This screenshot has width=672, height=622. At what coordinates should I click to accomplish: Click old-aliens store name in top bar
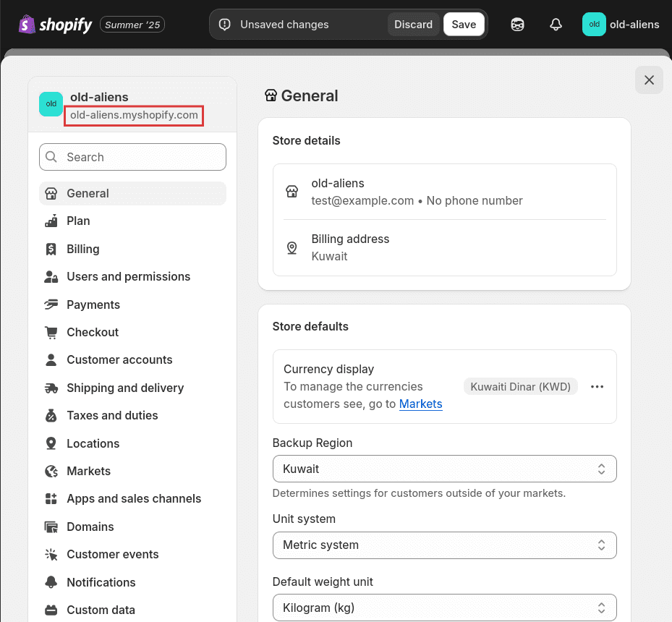[x=634, y=25]
